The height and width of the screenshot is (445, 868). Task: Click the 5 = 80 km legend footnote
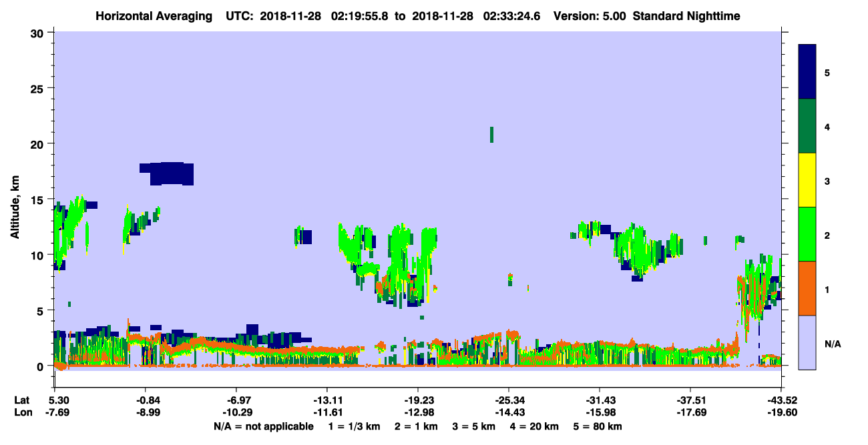[597, 426]
